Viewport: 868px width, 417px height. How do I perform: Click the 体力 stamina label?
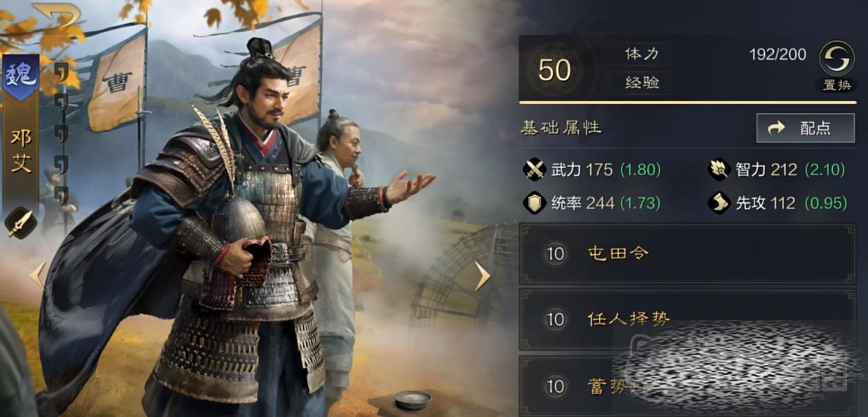coord(642,54)
